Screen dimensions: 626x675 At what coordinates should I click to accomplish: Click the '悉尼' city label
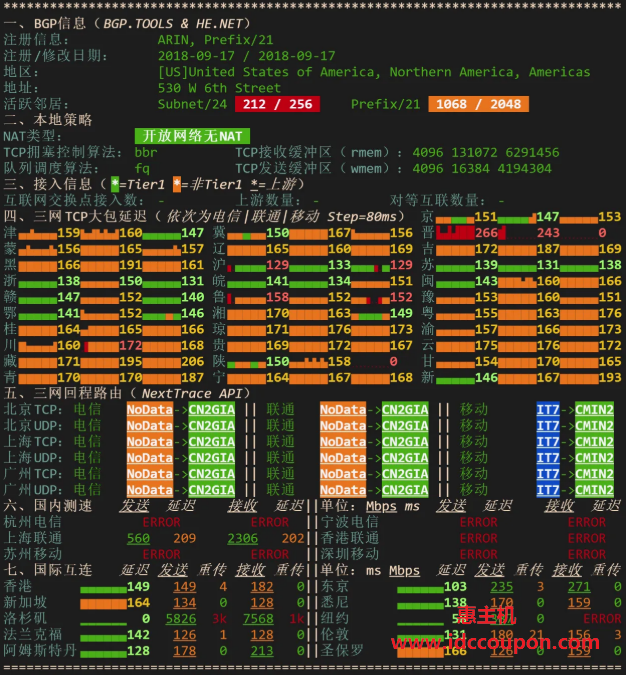click(335, 602)
